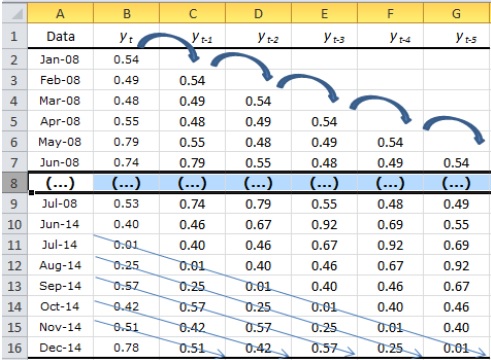The image size is (491, 360).
Task: Select the 'Aug-14' date cell
Action: [x=60, y=265]
